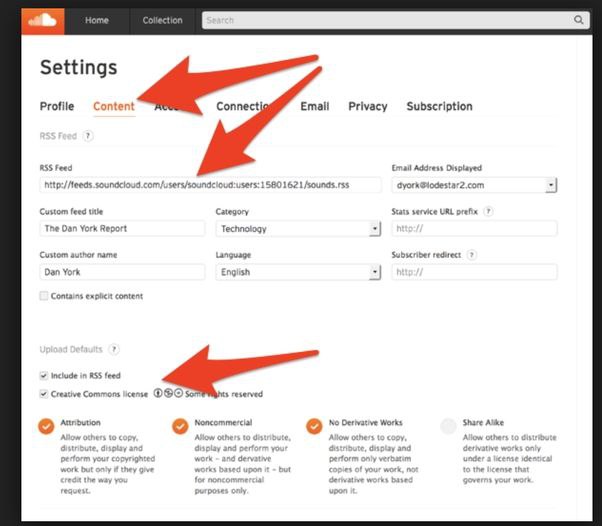Uncheck Creative Commons license checkbox
The height and width of the screenshot is (526, 602).
[44, 394]
